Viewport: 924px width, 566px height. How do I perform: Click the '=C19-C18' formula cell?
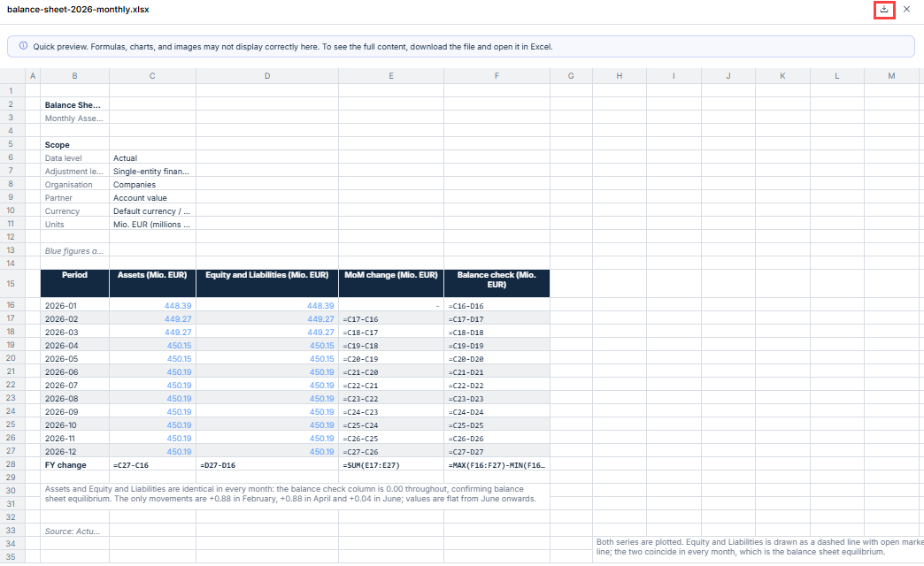pos(391,345)
